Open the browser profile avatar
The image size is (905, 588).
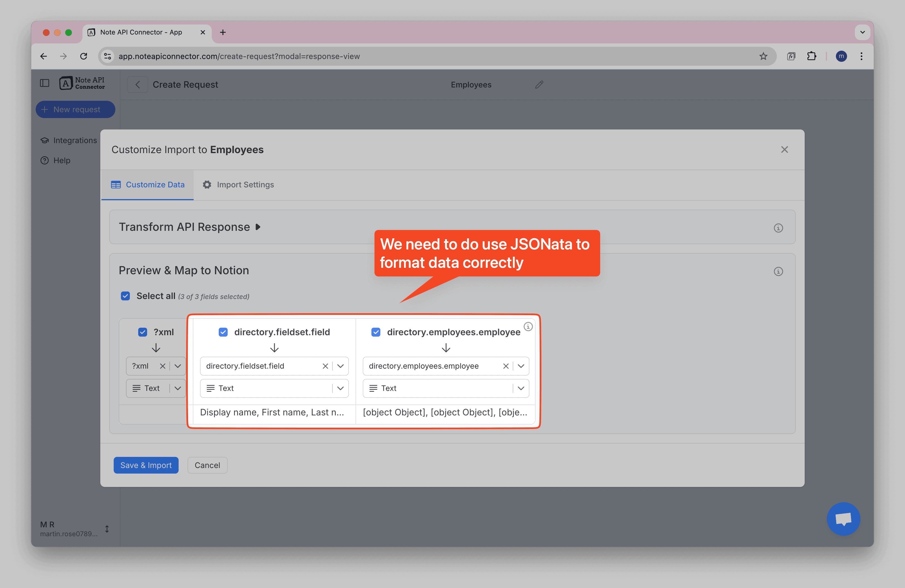coord(841,56)
